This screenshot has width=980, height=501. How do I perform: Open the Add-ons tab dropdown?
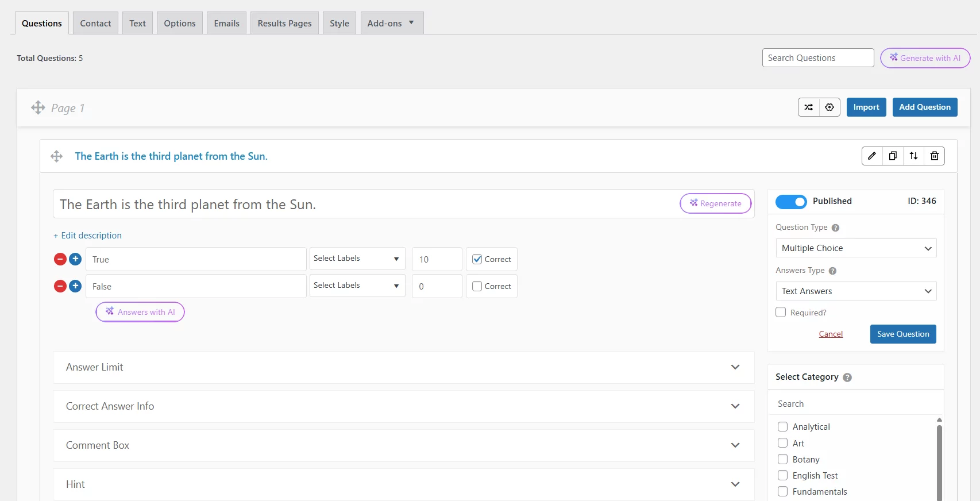(x=392, y=23)
